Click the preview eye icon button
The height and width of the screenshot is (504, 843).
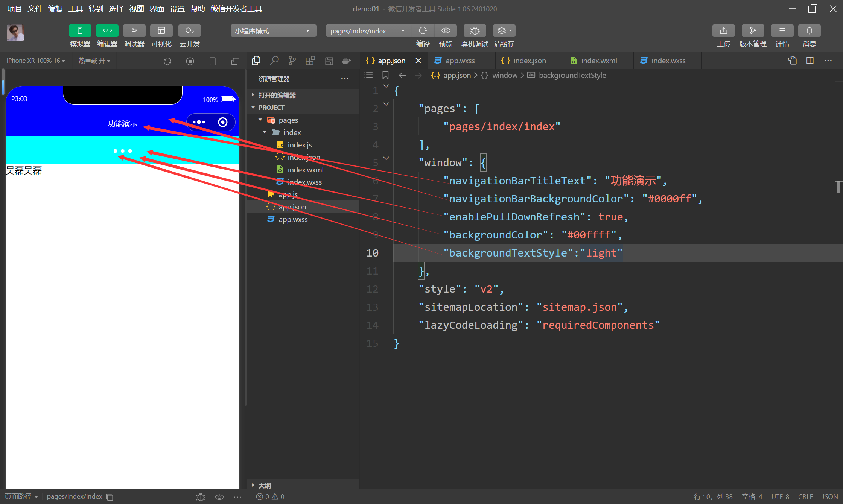(446, 31)
